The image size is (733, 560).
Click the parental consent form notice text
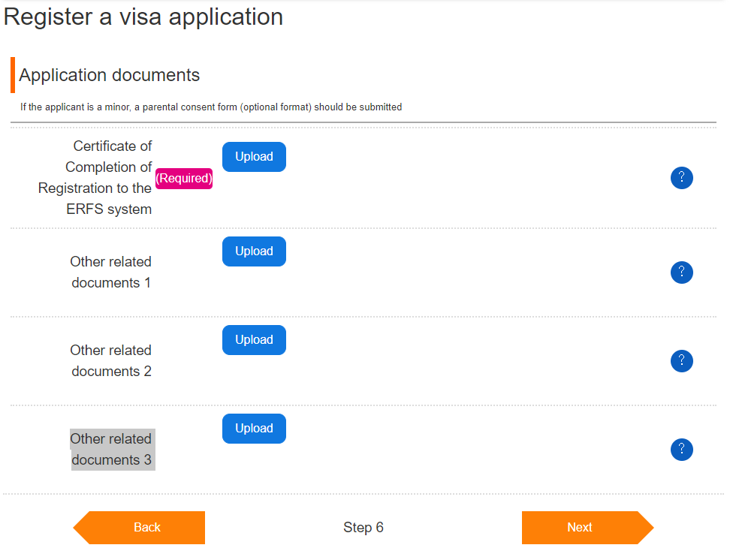pyautogui.click(x=210, y=107)
